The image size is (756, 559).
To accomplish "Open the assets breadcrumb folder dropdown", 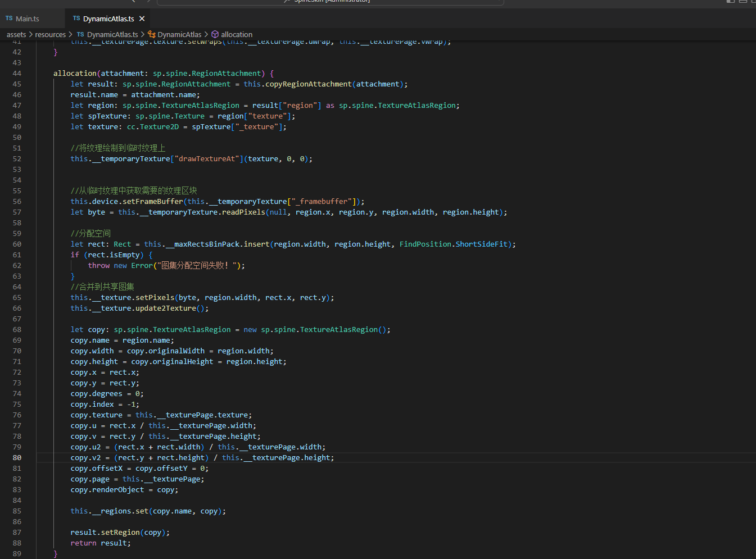I will coord(16,34).
